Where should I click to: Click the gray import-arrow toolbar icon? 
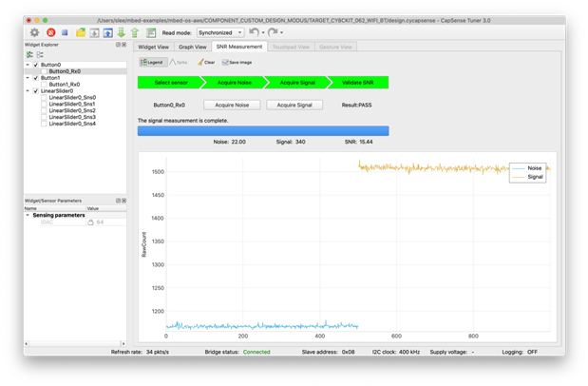[94, 33]
